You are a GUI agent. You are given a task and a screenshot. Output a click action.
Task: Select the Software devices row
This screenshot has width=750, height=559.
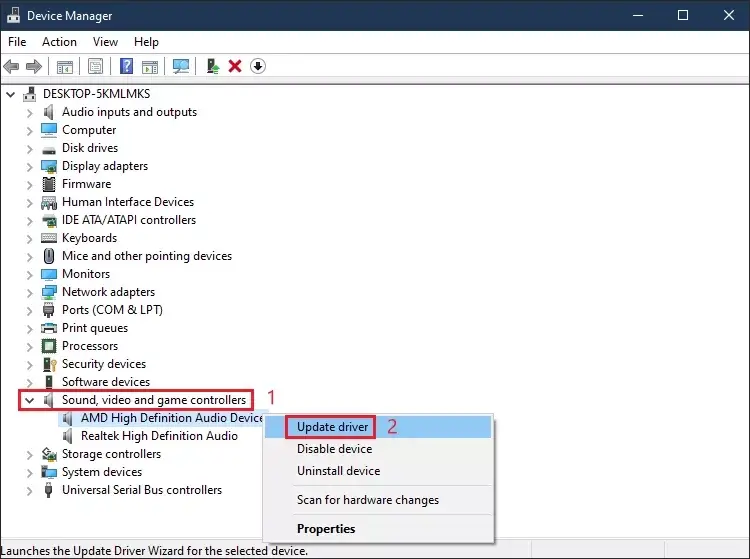pos(106,382)
